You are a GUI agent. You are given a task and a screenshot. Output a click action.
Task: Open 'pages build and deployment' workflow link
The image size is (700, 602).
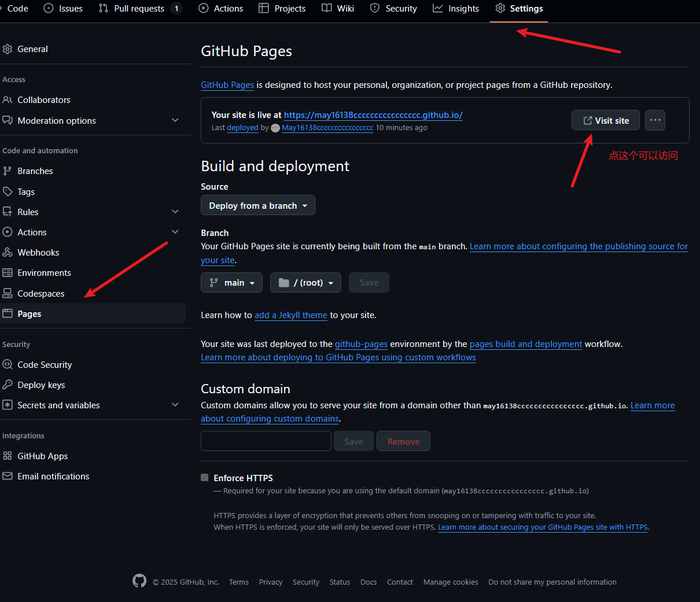click(526, 344)
